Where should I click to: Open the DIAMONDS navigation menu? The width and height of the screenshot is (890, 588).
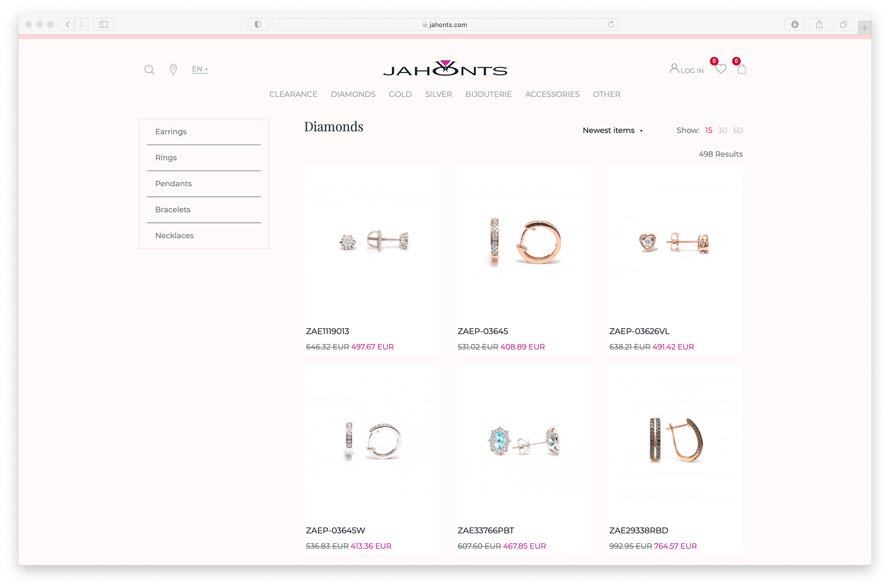[x=353, y=94]
